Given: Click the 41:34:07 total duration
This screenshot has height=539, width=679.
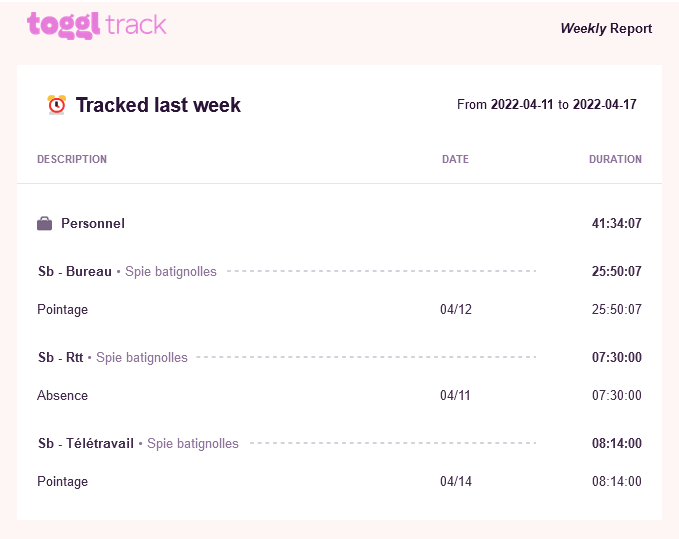Looking at the screenshot, I should pos(617,223).
